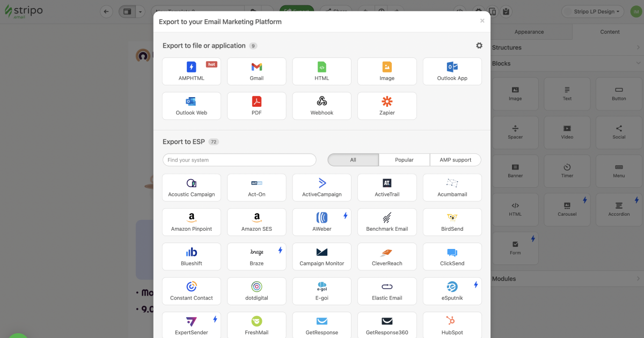Filter ESPs by AMP support

point(456,160)
